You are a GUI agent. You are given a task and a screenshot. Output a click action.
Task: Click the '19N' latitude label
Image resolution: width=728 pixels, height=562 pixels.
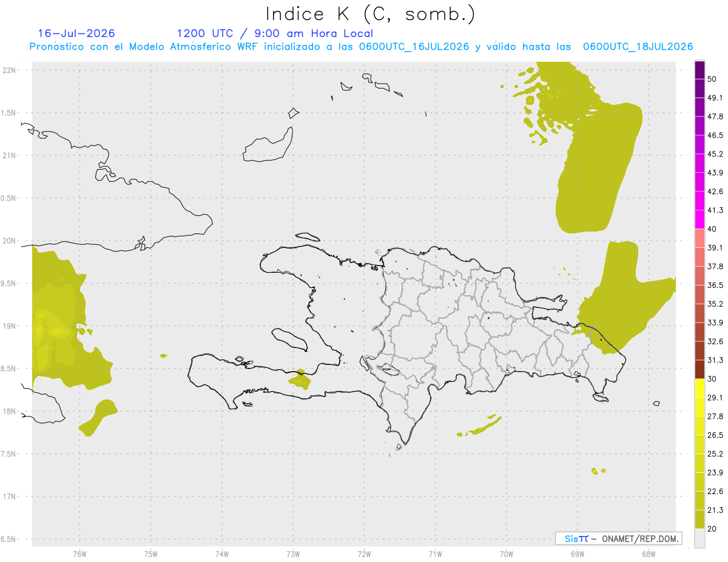(x=9, y=326)
